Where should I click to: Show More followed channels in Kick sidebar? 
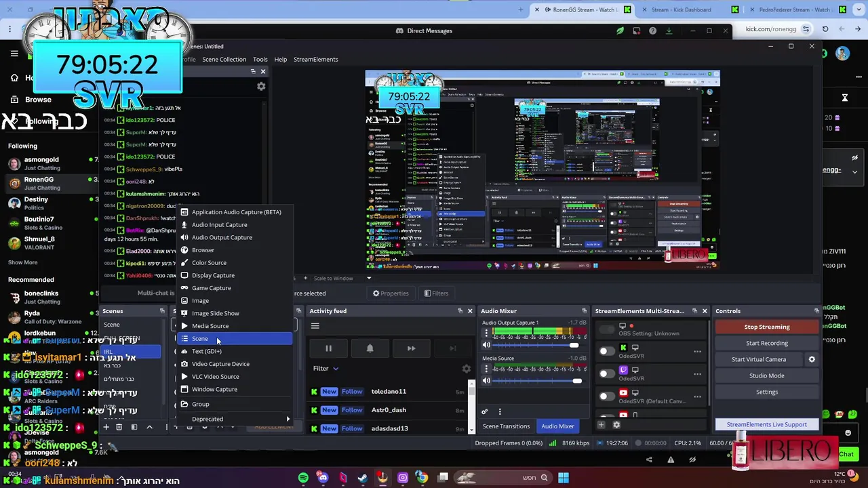point(23,262)
